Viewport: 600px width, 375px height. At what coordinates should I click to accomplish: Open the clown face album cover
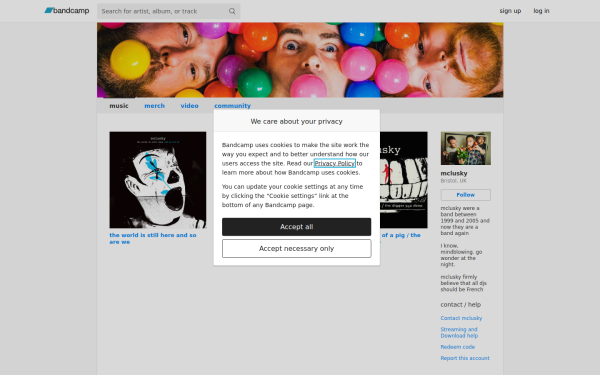coord(158,180)
